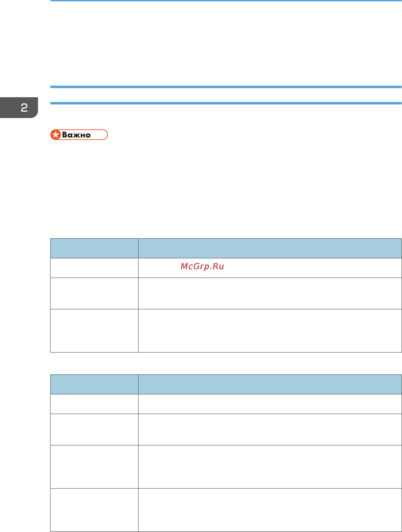402x532 pixels.
Task: Click first table's wide right header cell
Action: click(x=270, y=248)
